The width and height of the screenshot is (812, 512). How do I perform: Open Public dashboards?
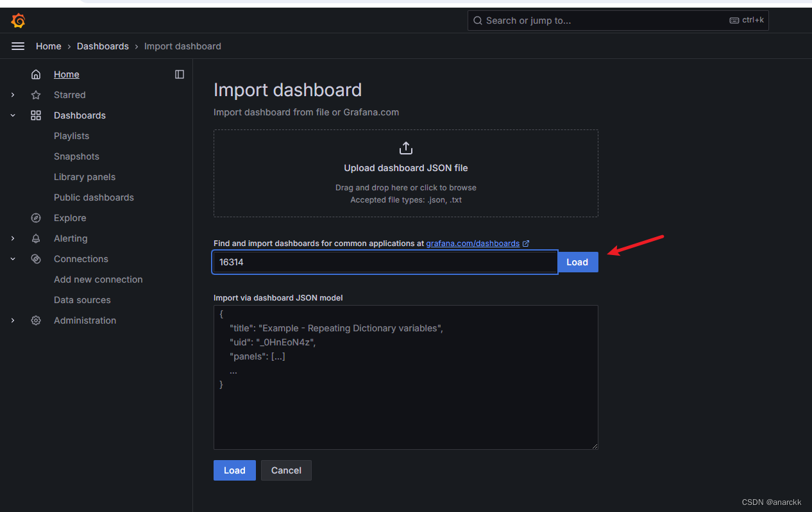tap(94, 197)
